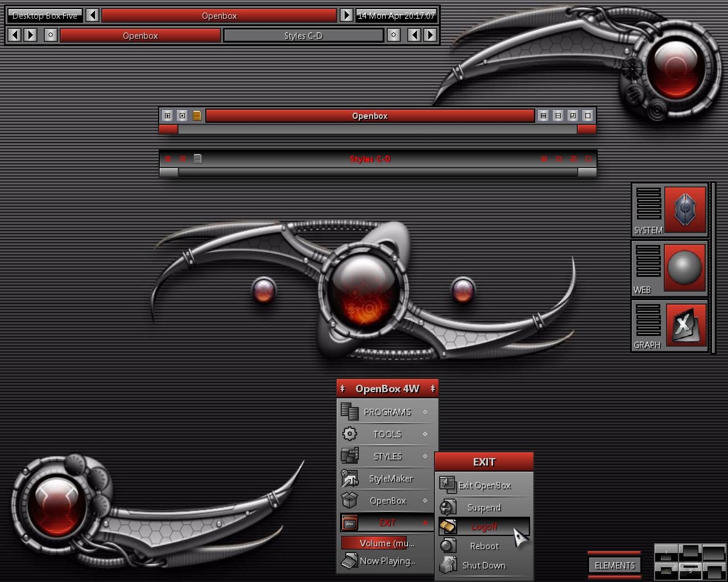Click the circle button right of the Styles C-D taskbar entry
Screen dimensions: 728x582
coord(393,35)
